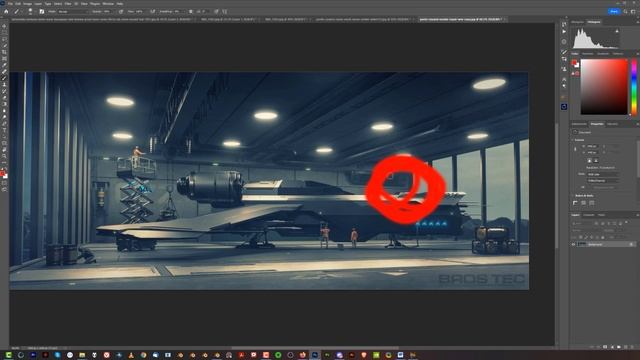Open File Explorer icon in taskbar
Image resolution: width=640 pixels, height=360 pixels.
pos(82,355)
